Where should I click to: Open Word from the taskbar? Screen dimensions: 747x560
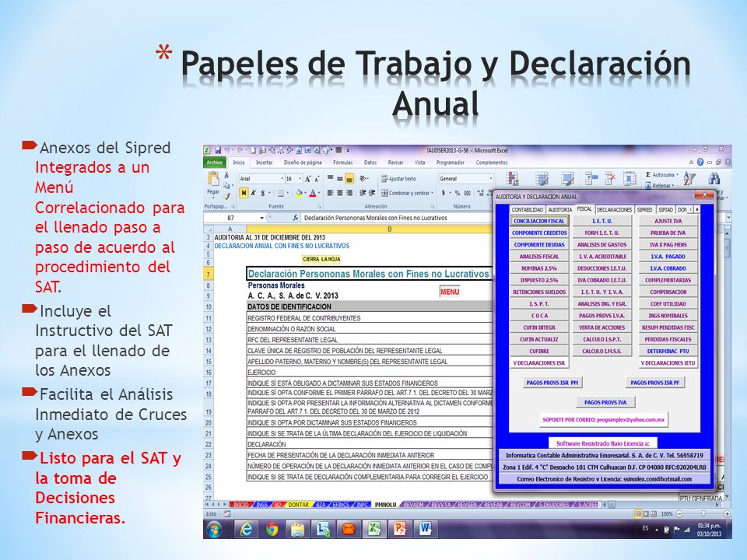coord(425,529)
